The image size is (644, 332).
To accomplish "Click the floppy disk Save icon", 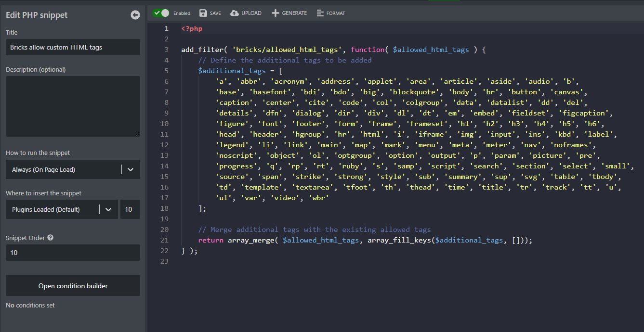I will pyautogui.click(x=203, y=13).
